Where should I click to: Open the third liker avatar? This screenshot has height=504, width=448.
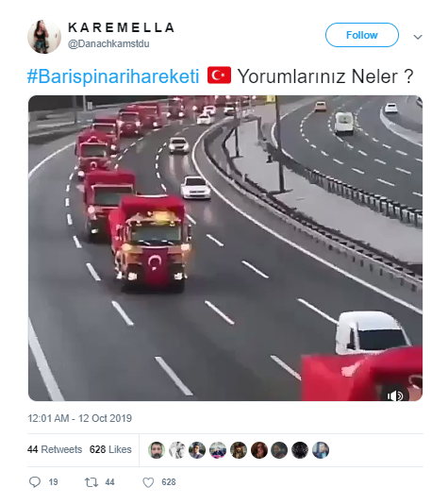pos(197,449)
